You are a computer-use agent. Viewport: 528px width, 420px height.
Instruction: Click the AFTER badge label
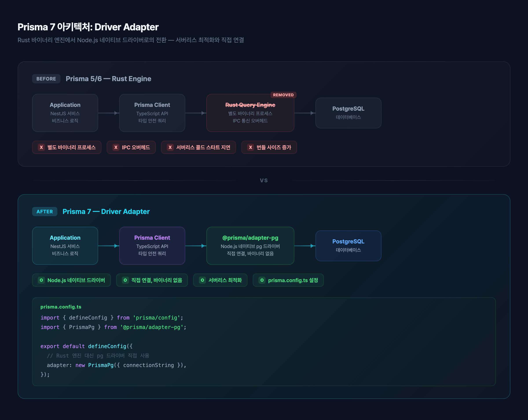(x=45, y=212)
